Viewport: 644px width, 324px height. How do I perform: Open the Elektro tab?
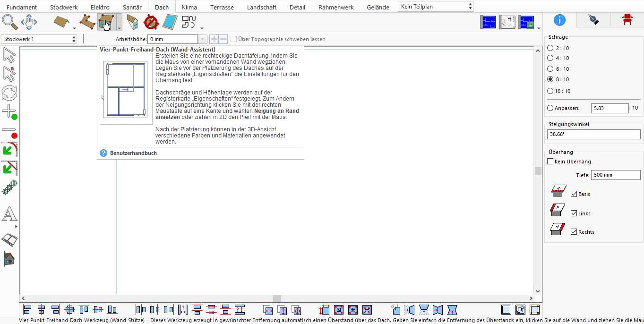pyautogui.click(x=100, y=7)
